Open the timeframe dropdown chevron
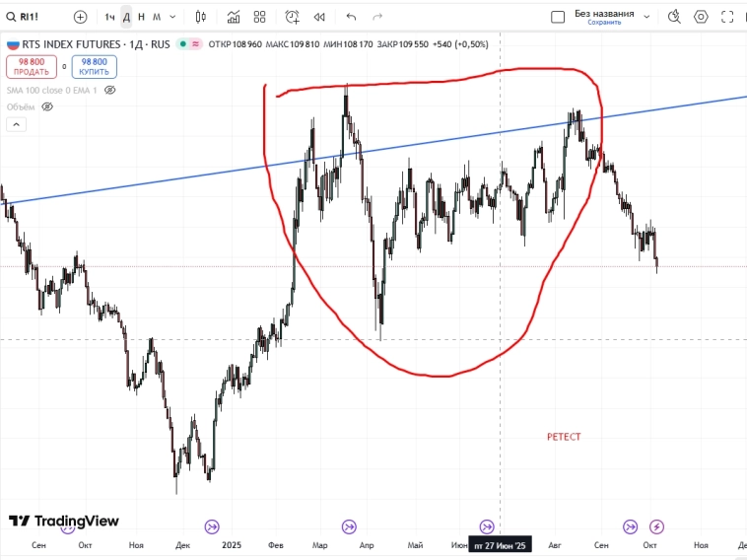This screenshot has width=747, height=560. (172, 17)
